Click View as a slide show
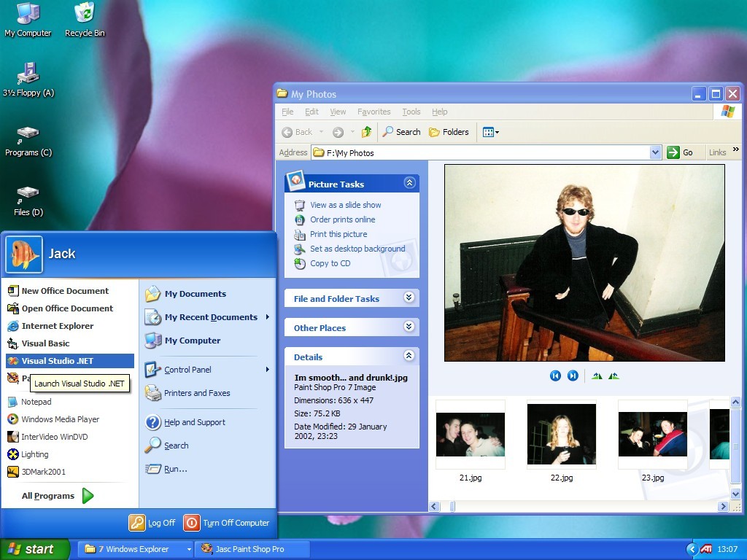Screen dimensions: 747x560 point(345,205)
